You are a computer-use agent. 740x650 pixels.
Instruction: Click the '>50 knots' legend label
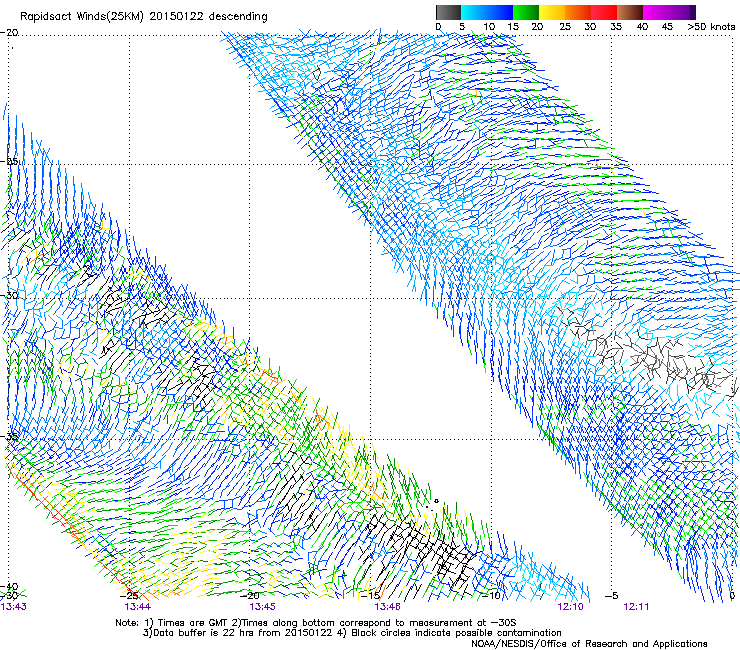(711, 27)
